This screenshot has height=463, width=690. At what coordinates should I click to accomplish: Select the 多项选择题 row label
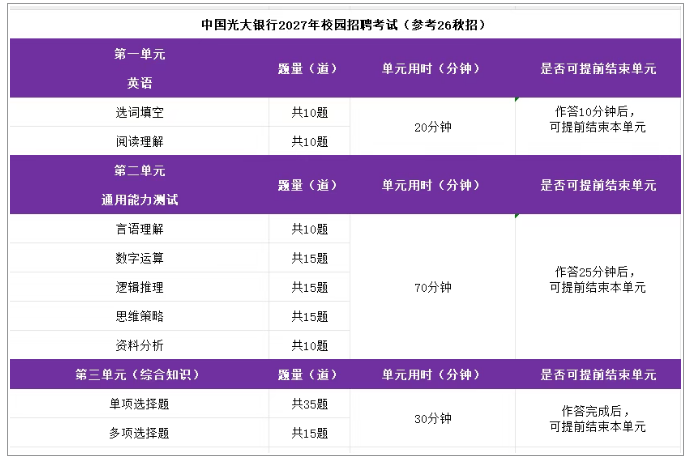[139, 433]
